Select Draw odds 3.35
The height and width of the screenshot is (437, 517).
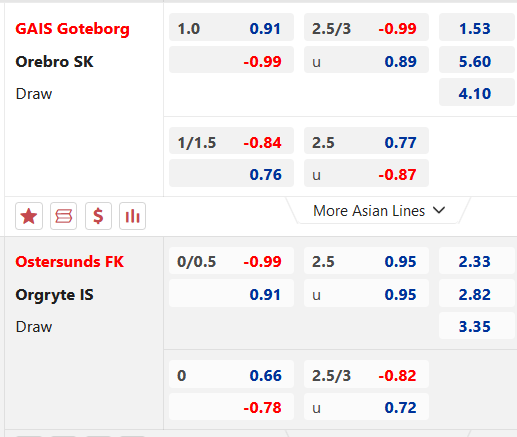point(477,326)
